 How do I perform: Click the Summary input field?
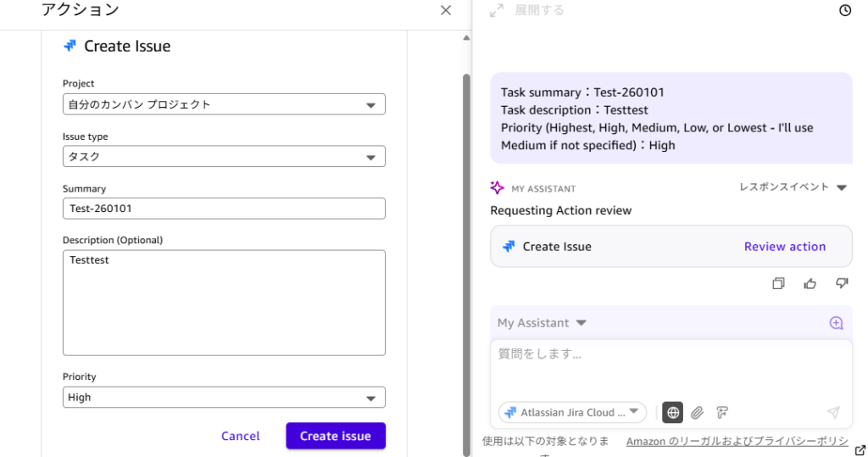[x=224, y=209]
